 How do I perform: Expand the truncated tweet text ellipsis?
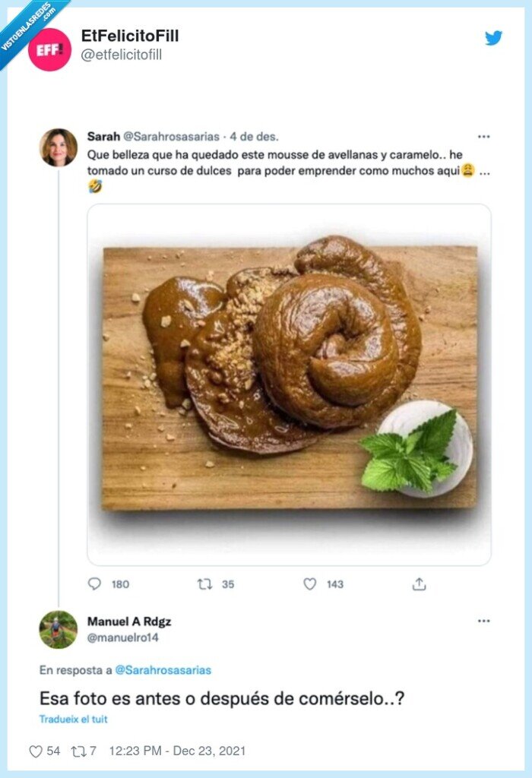point(484,172)
